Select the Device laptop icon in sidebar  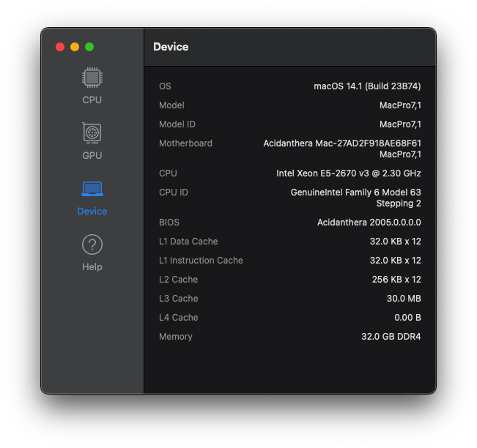point(92,189)
